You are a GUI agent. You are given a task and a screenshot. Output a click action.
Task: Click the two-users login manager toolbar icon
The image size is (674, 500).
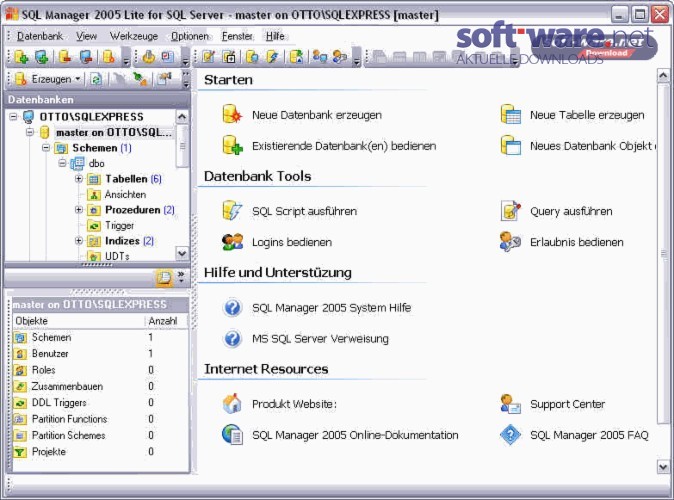(x=319, y=57)
